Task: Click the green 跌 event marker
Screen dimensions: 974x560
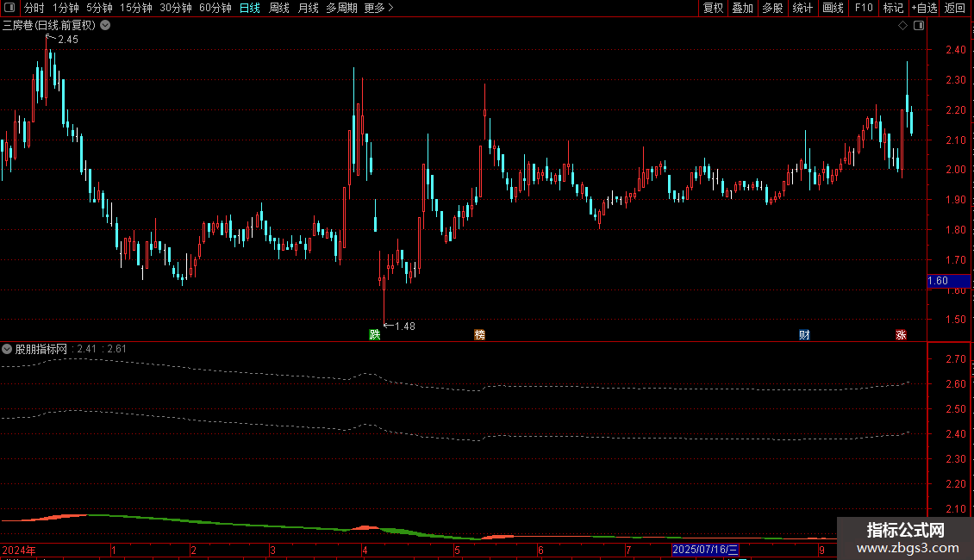Action: tap(375, 334)
